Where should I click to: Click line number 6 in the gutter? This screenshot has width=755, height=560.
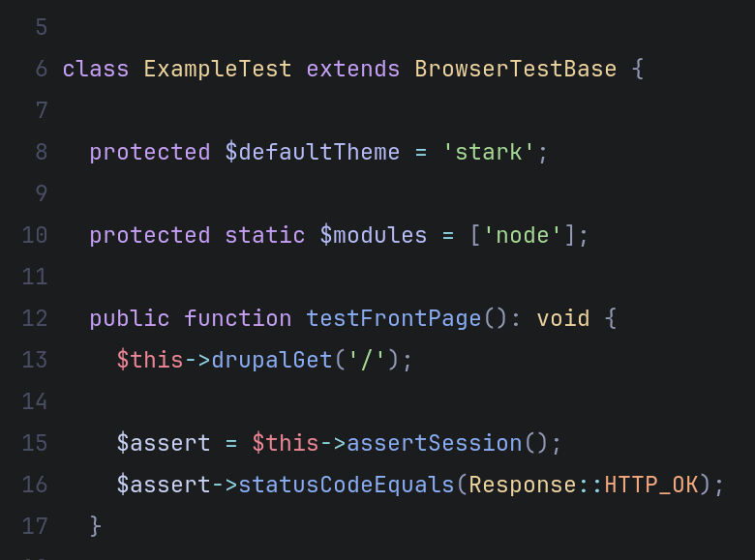tap(41, 70)
